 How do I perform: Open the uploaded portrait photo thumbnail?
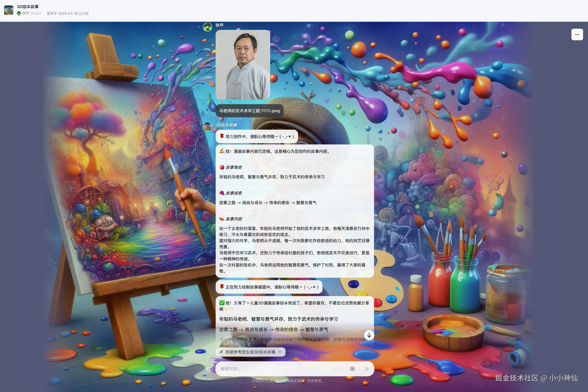(243, 65)
